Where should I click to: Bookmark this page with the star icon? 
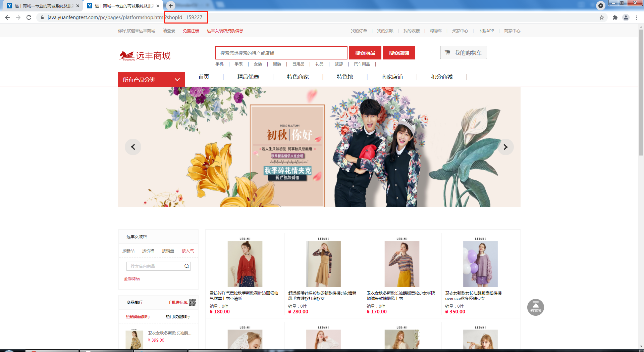tap(602, 17)
